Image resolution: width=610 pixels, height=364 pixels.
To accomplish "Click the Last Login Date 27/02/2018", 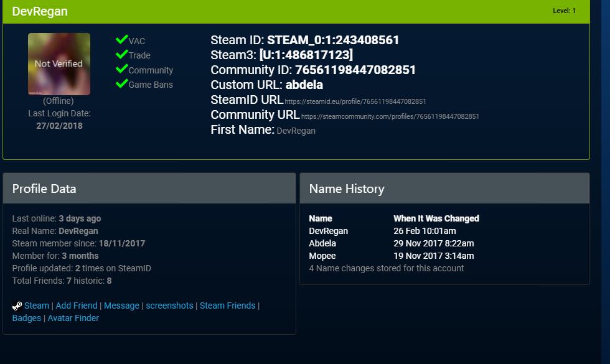I will coord(59,126).
